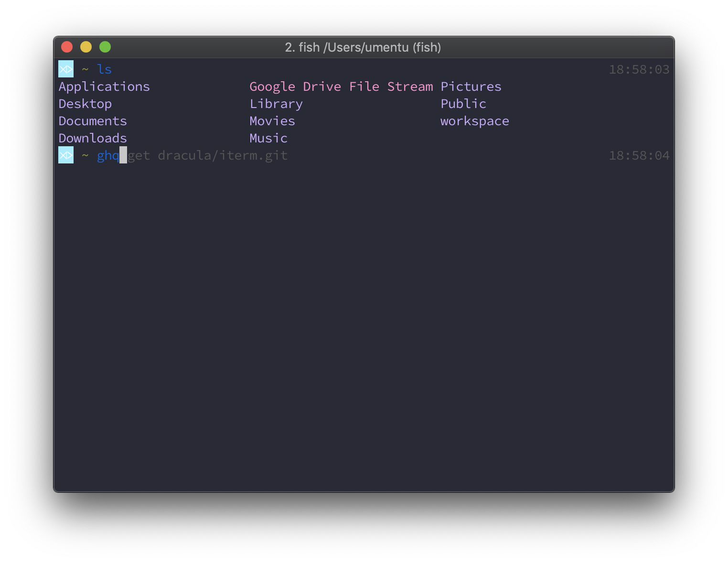Click the 18:58:04 timestamp

(x=639, y=155)
